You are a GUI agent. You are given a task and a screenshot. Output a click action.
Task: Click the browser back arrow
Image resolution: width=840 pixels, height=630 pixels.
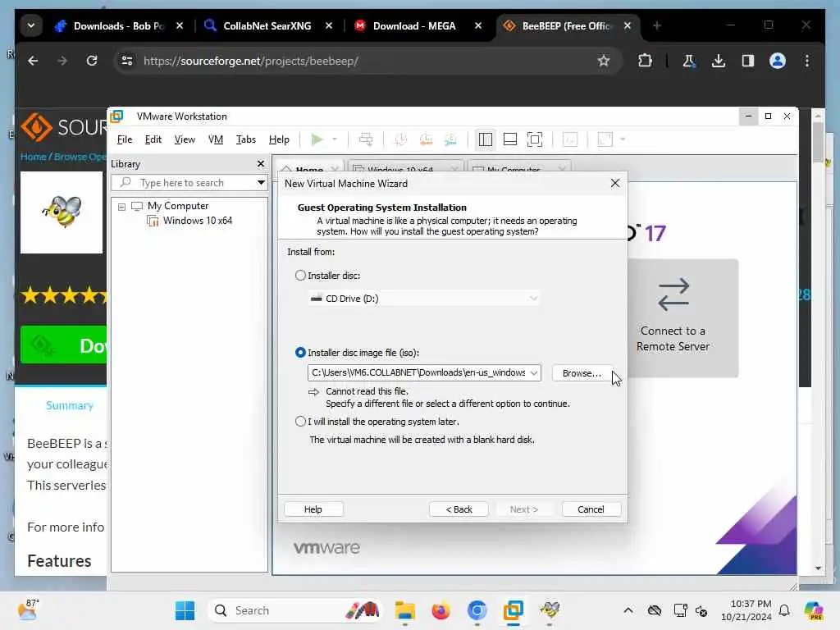[33, 61]
